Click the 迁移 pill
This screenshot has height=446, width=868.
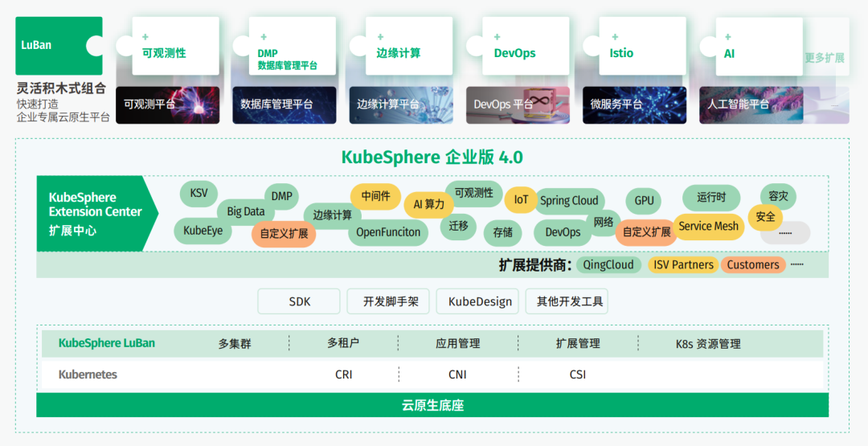(x=458, y=226)
